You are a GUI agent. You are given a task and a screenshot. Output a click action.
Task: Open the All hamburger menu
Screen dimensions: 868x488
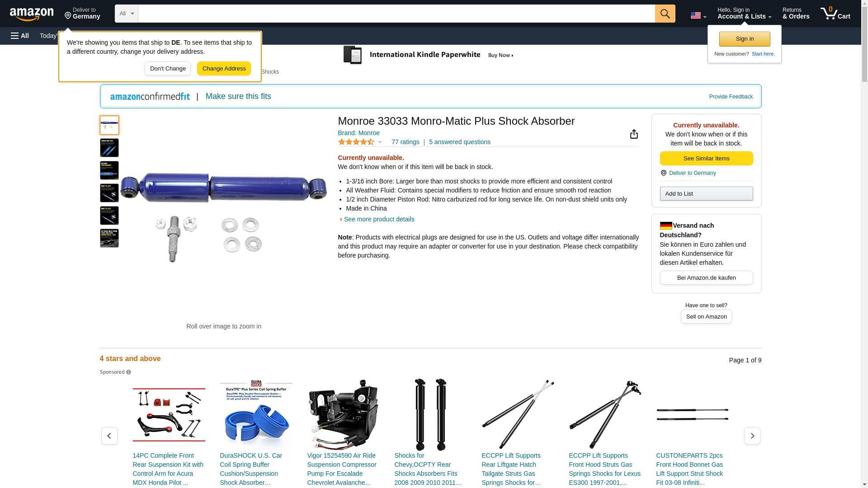[20, 36]
